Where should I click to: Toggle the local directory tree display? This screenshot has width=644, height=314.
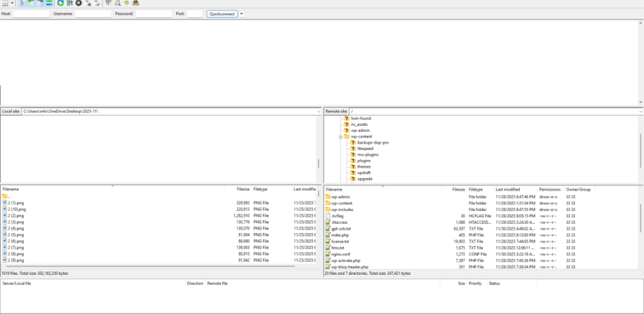coord(31,3)
